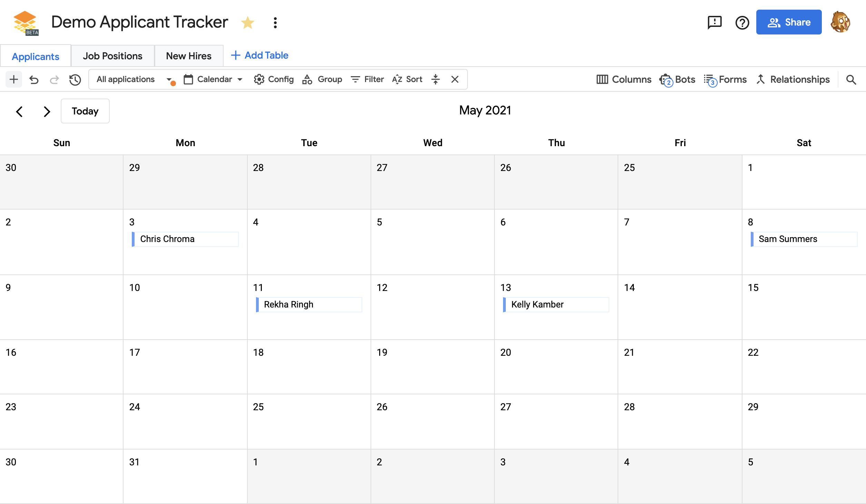Click the Wed column header
The height and width of the screenshot is (504, 866).
coord(433,143)
